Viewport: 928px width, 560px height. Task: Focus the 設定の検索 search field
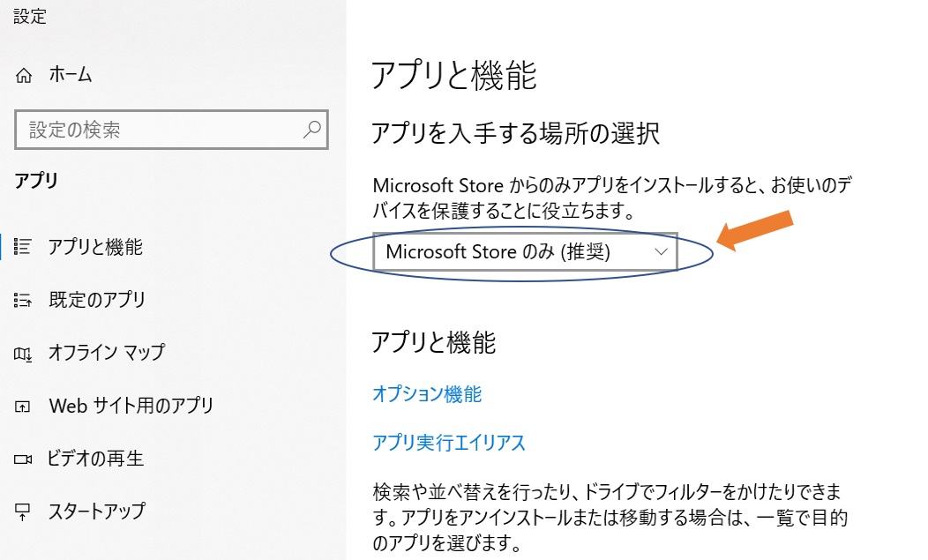point(159,131)
